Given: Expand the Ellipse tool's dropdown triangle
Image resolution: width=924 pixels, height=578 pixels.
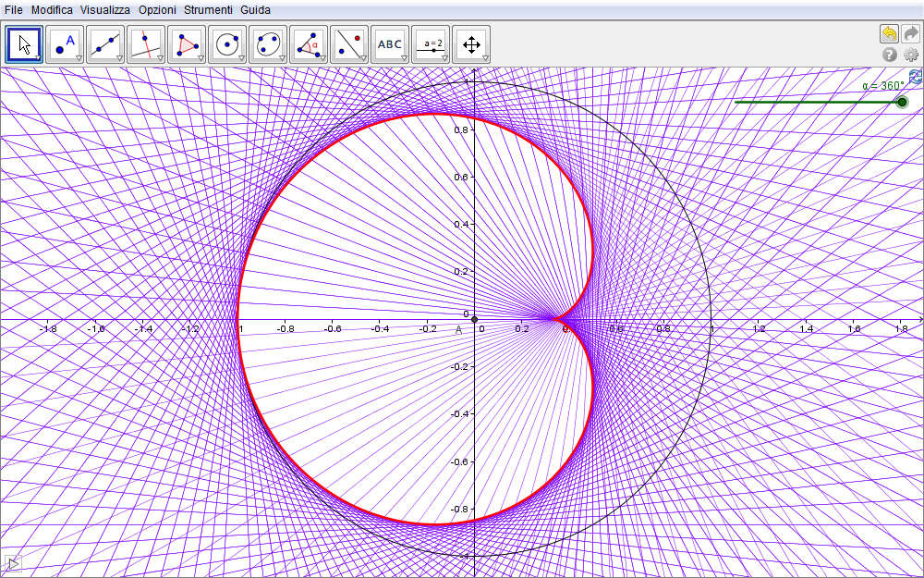Looking at the screenshot, I should 282,58.
